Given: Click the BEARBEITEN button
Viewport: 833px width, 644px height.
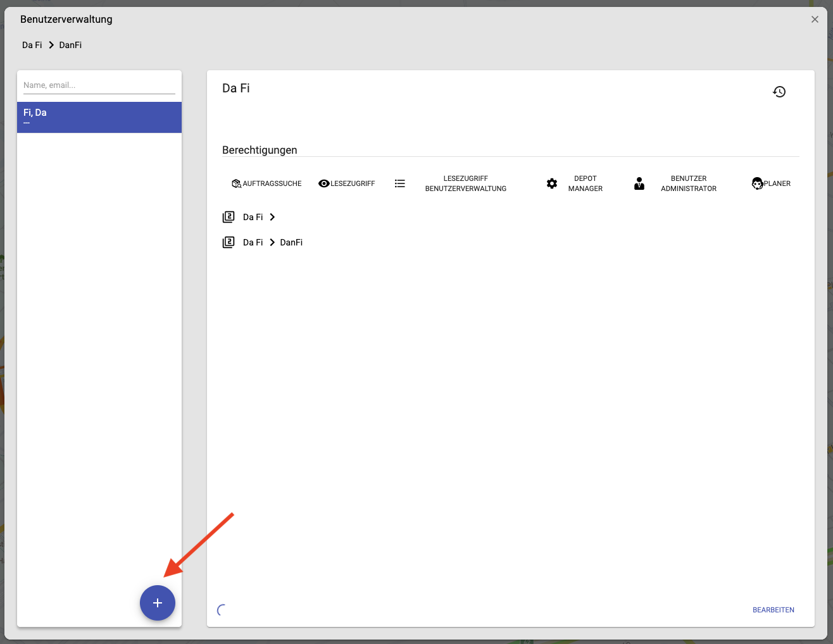Looking at the screenshot, I should point(773,610).
